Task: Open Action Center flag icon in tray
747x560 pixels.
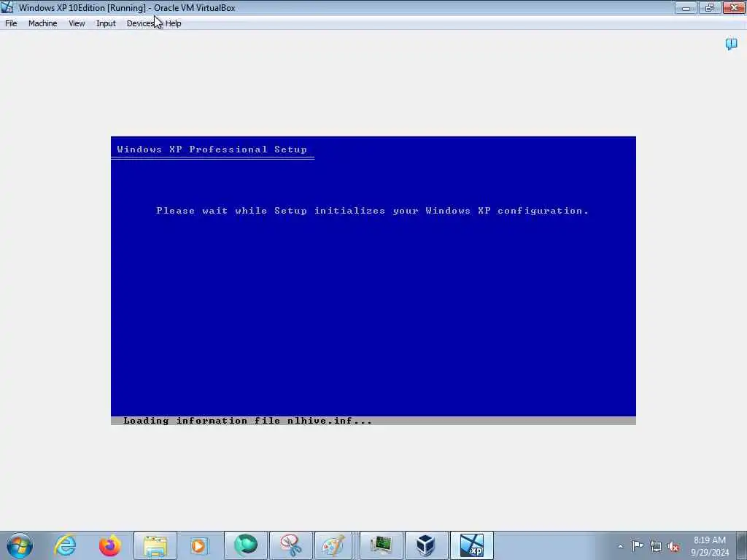Action: pos(638,545)
